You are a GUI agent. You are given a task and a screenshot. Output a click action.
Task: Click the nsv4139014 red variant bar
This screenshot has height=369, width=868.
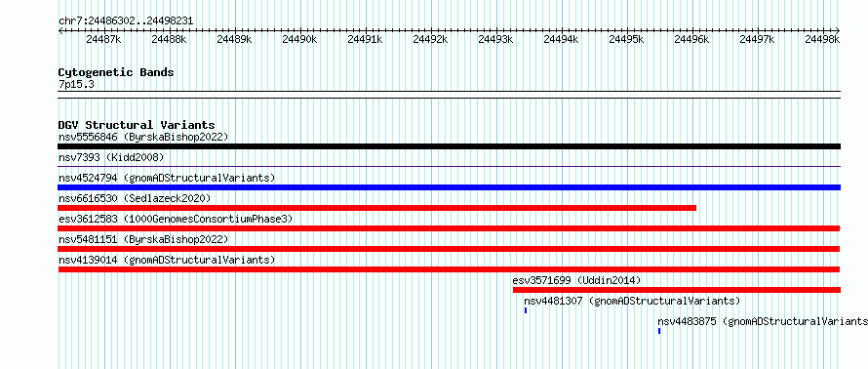click(449, 269)
